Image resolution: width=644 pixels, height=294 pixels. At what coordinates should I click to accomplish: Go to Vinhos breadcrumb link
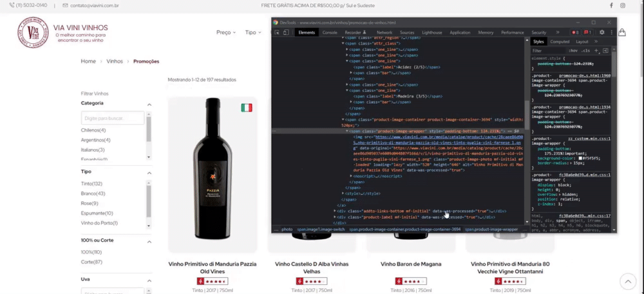coord(115,61)
